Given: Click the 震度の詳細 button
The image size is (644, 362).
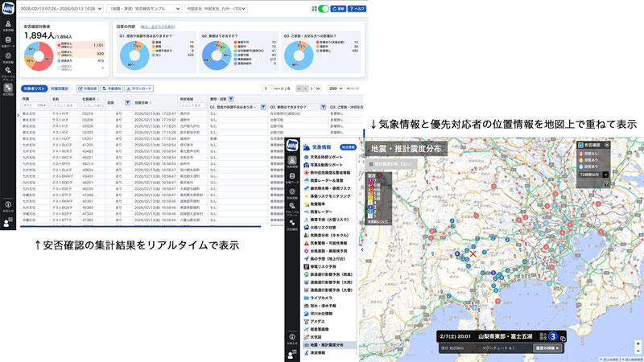Looking at the screenshot, I should point(548,348).
